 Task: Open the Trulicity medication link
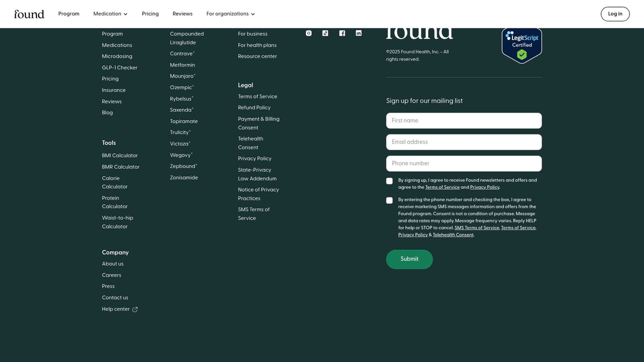coord(180,132)
